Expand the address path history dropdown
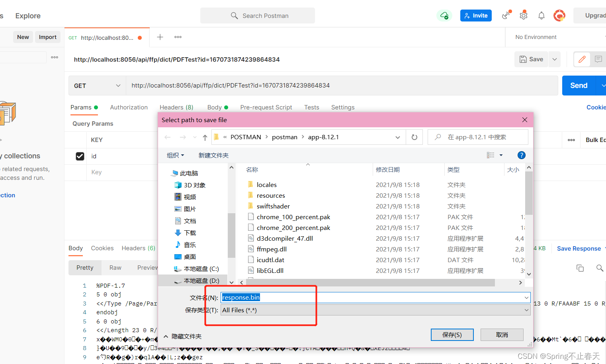This screenshot has width=606, height=364. (397, 137)
